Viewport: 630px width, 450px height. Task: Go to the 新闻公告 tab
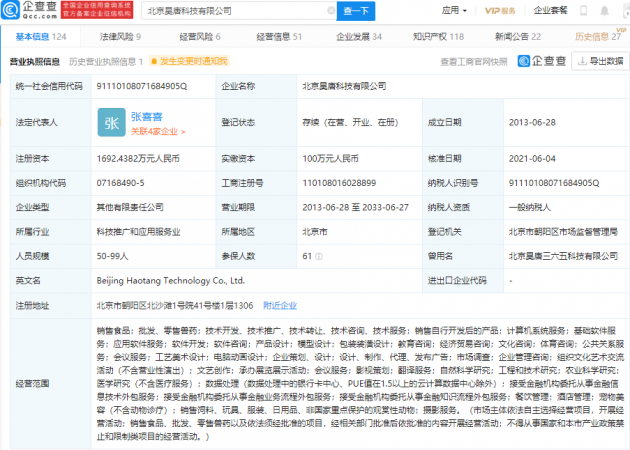point(517,36)
